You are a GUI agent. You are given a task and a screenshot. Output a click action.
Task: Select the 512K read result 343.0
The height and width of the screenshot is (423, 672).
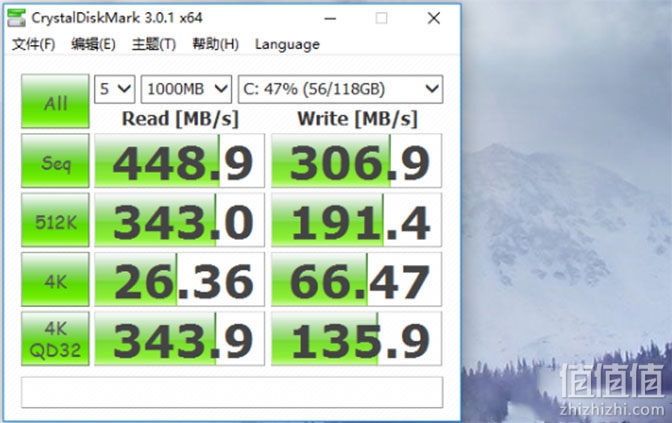pyautogui.click(x=180, y=220)
